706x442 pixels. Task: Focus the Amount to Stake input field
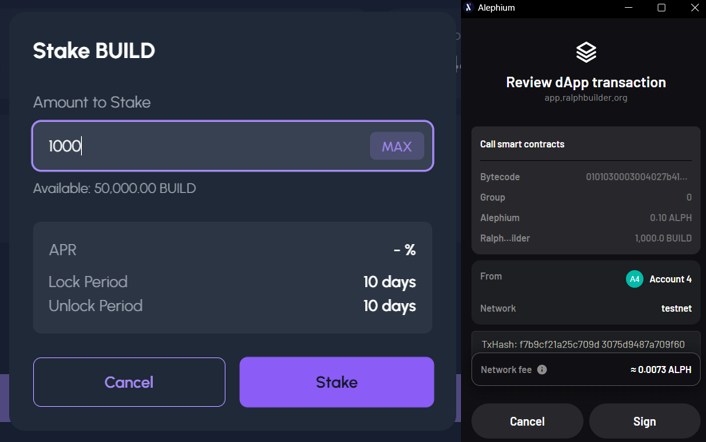click(x=200, y=147)
